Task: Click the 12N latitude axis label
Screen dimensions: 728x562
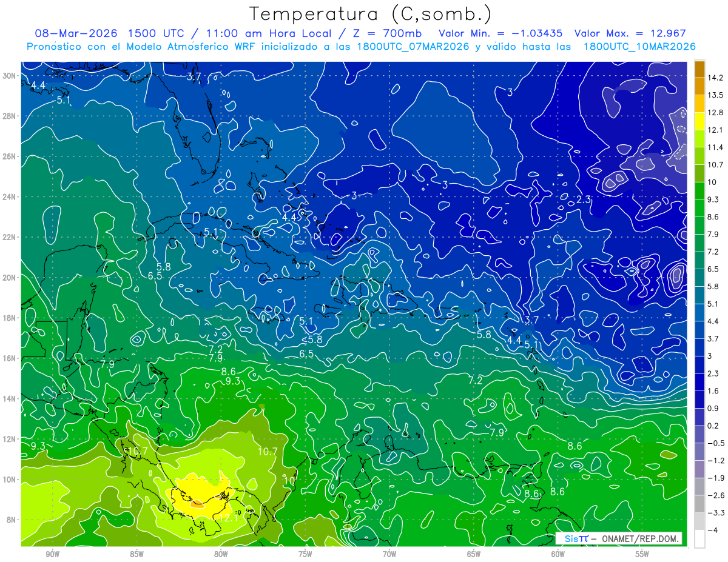Action: pyautogui.click(x=10, y=439)
